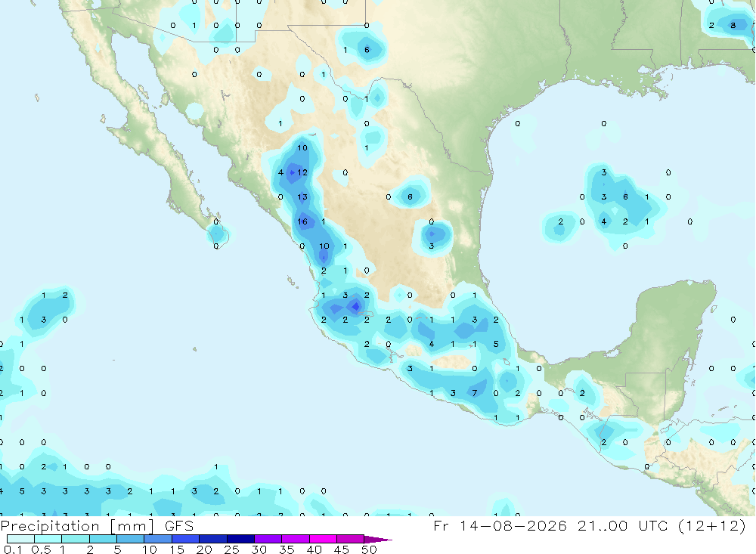
Task: Click the dark blue precipitation core near Guadalajara
Action: click(x=356, y=305)
